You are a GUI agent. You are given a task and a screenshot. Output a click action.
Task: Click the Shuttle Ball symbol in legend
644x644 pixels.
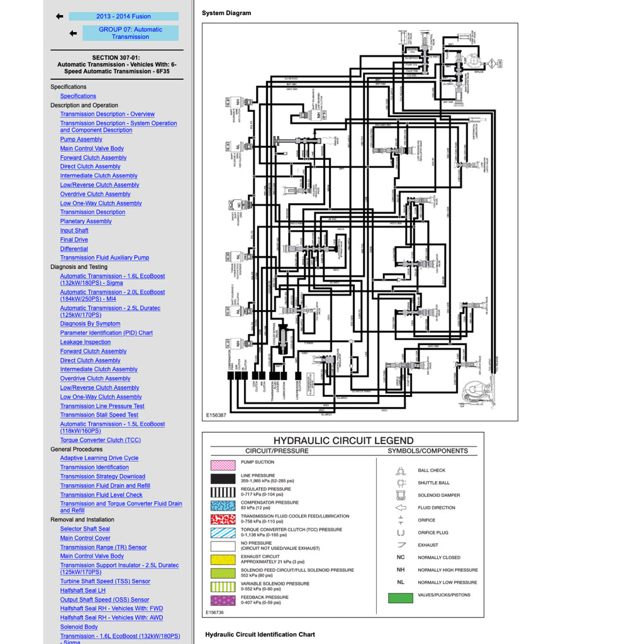point(401,483)
